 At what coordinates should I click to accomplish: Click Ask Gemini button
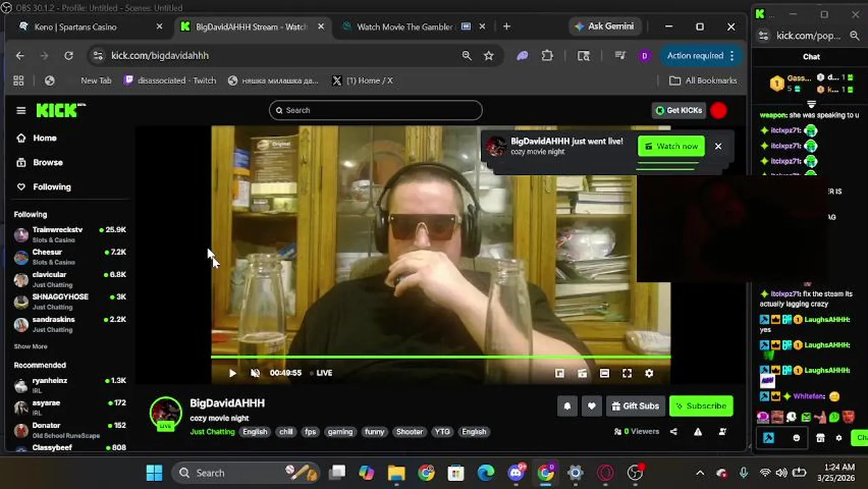pyautogui.click(x=604, y=26)
